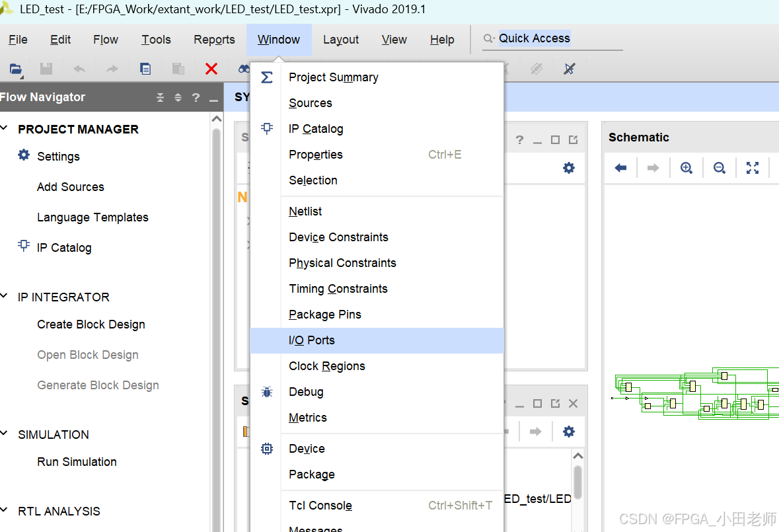The width and height of the screenshot is (779, 532).
Task: Open the File menu
Action: (x=18, y=40)
